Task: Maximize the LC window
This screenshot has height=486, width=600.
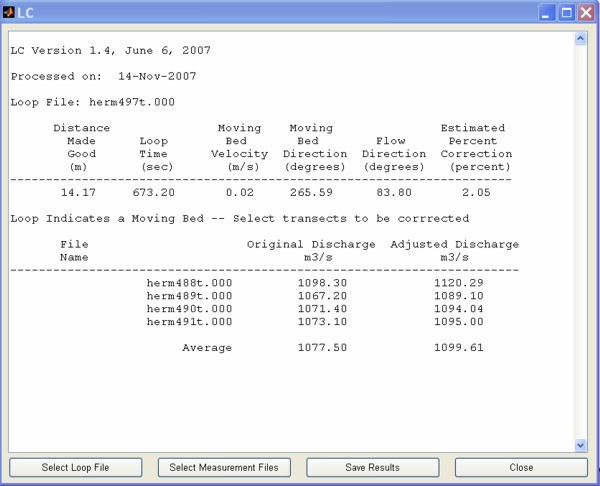Action: point(566,13)
